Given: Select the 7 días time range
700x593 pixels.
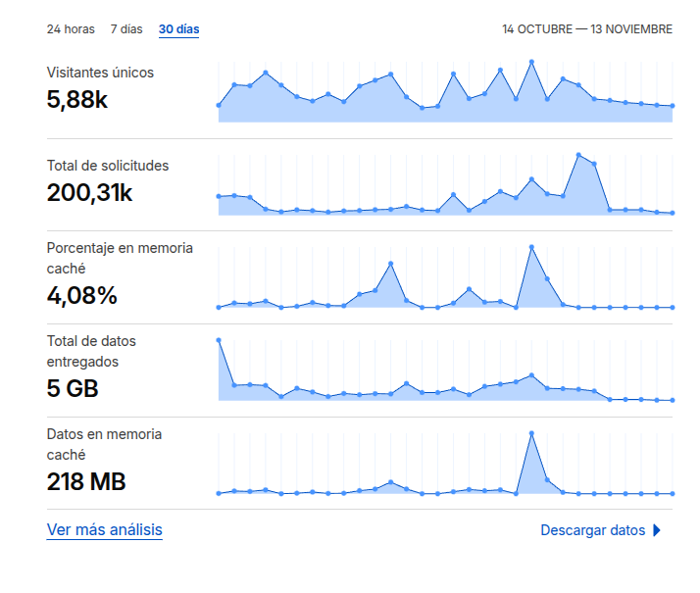Looking at the screenshot, I should click(126, 29).
